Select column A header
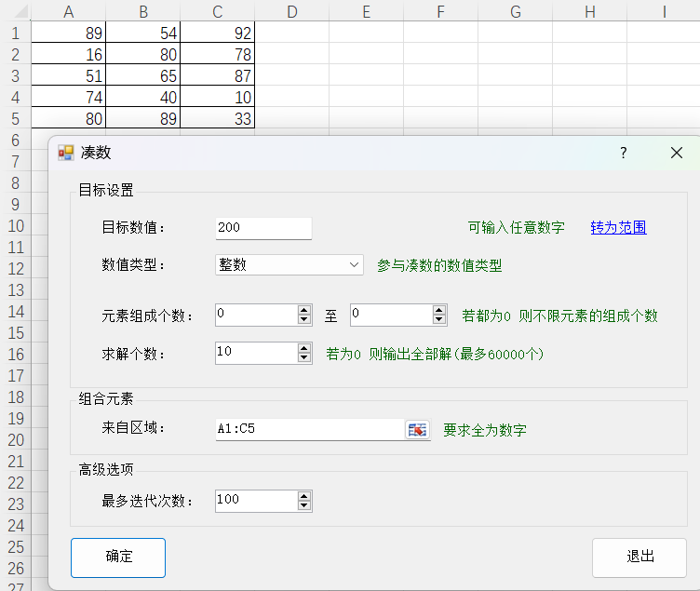The height and width of the screenshot is (591, 700). coord(68,11)
